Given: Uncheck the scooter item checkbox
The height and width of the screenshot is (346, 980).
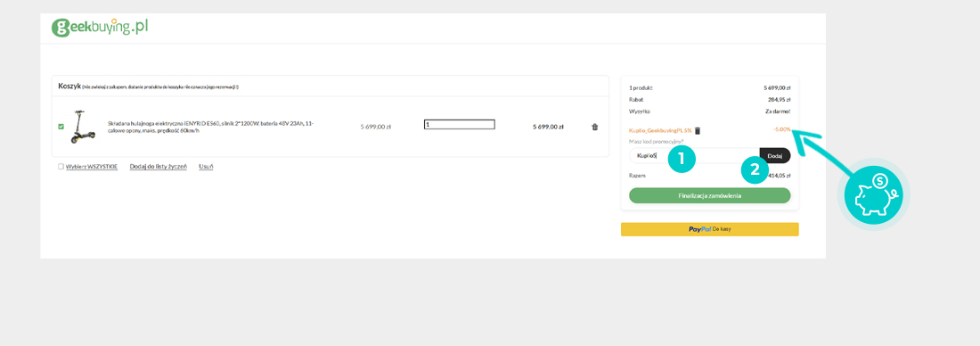Looking at the screenshot, I should pos(61,127).
